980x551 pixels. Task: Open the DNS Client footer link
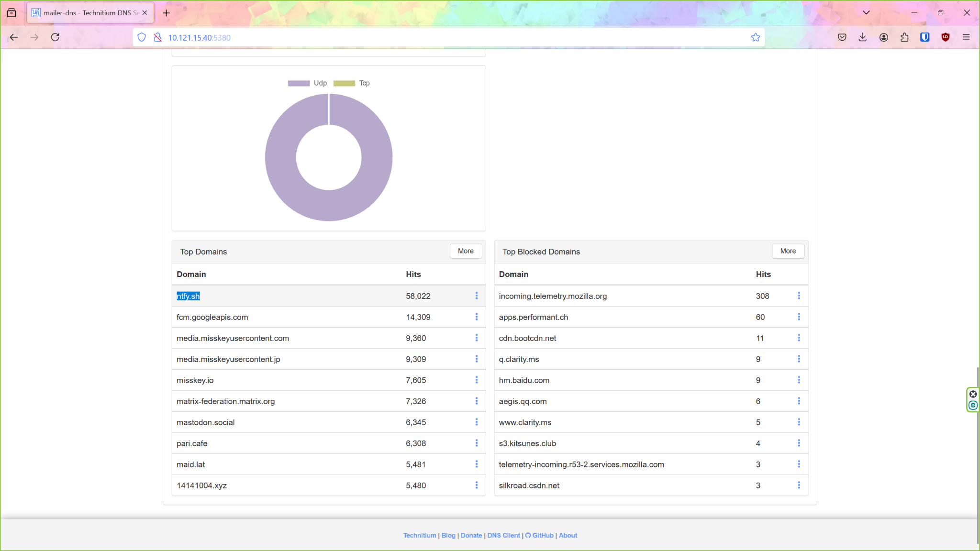[503, 535]
